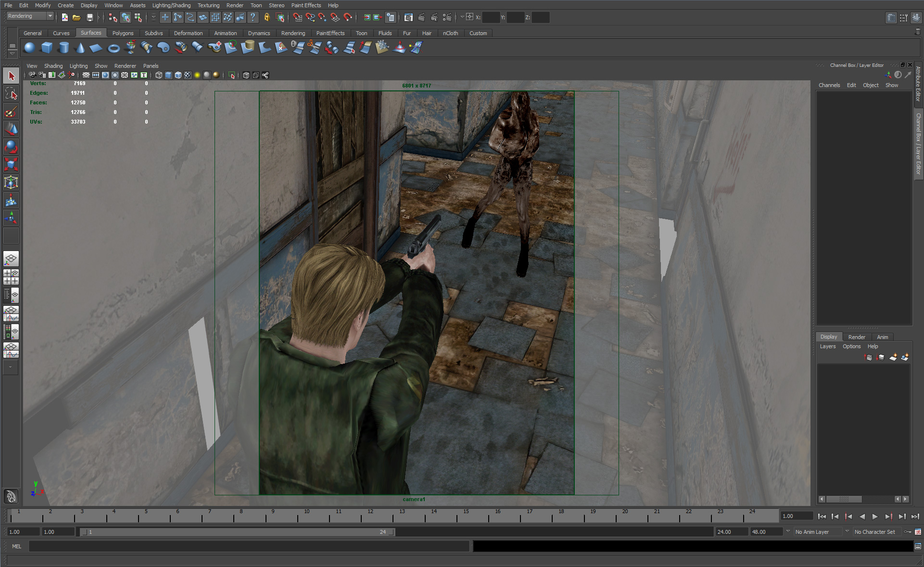Open the Render View window icon
The height and width of the screenshot is (567, 924).
tap(408, 18)
